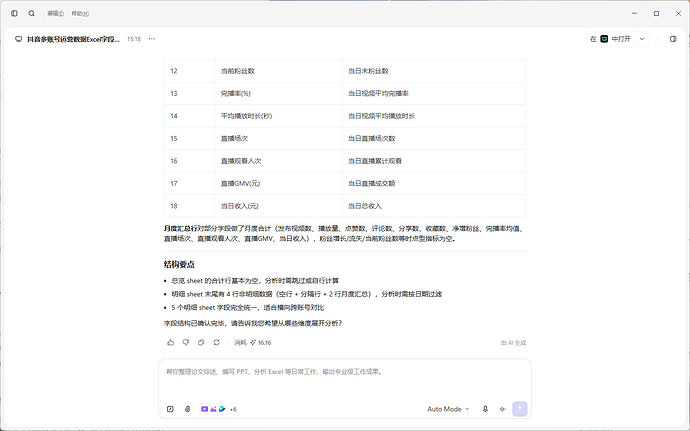Attach a file with the paperclip icon

187,409
